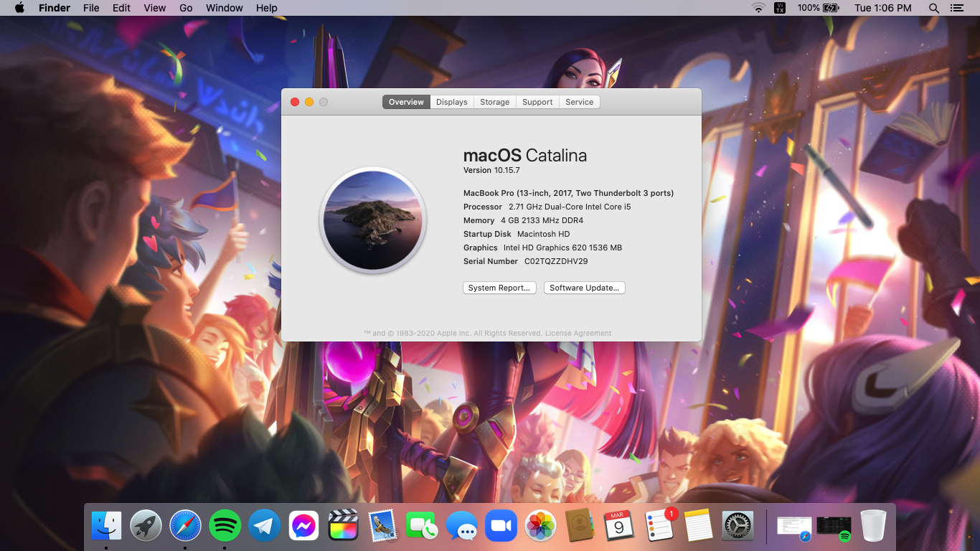Click Wi-Fi status icon in menu bar
The width and height of the screenshot is (980, 551).
tap(758, 8)
